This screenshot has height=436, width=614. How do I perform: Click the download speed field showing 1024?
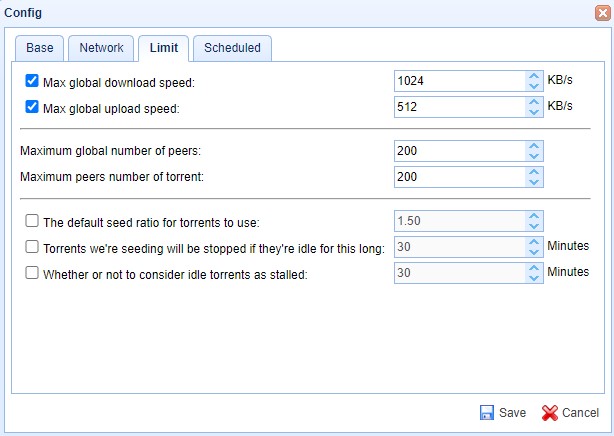pyautogui.click(x=460, y=81)
